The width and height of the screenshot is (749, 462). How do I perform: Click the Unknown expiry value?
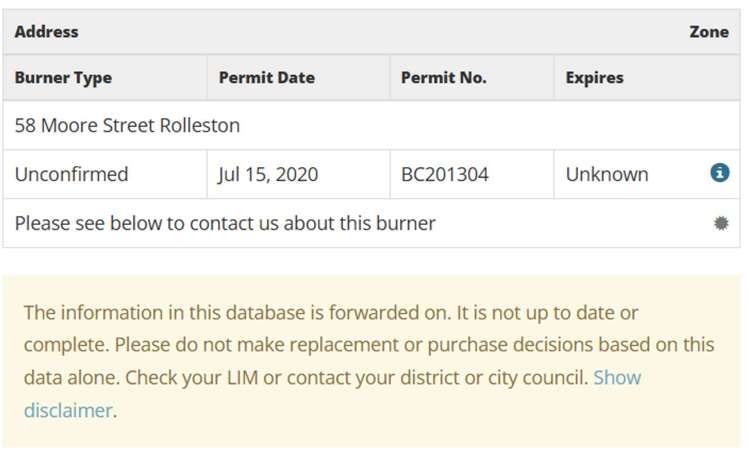(x=606, y=174)
